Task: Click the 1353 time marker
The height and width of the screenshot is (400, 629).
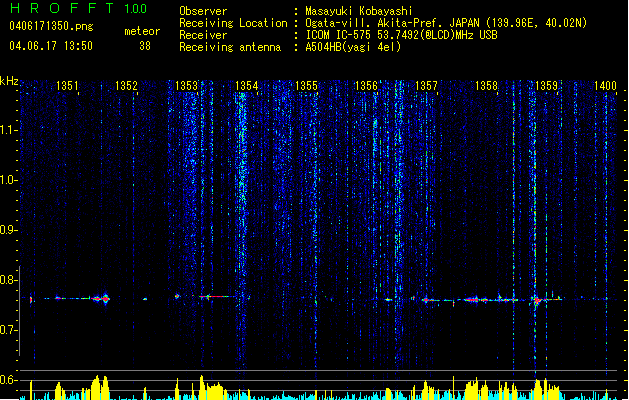Action: pos(187,86)
